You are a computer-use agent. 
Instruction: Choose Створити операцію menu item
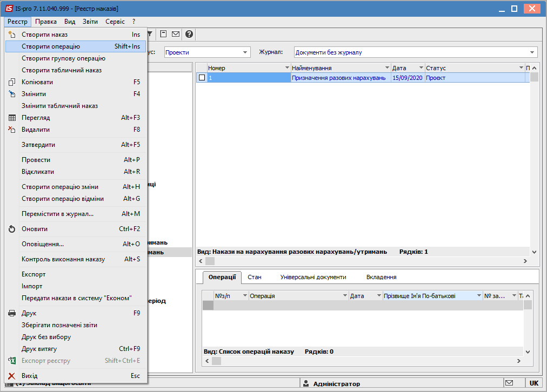click(76, 46)
